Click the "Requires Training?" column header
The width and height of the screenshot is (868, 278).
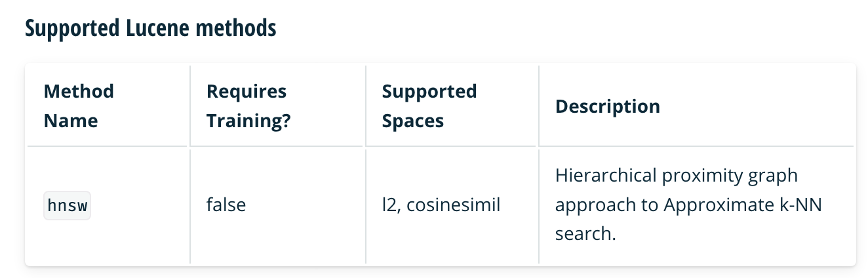click(x=248, y=106)
